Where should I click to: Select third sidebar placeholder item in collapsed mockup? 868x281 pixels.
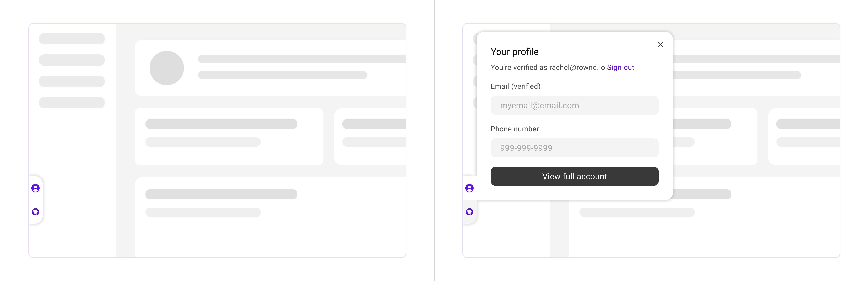pos(72,81)
